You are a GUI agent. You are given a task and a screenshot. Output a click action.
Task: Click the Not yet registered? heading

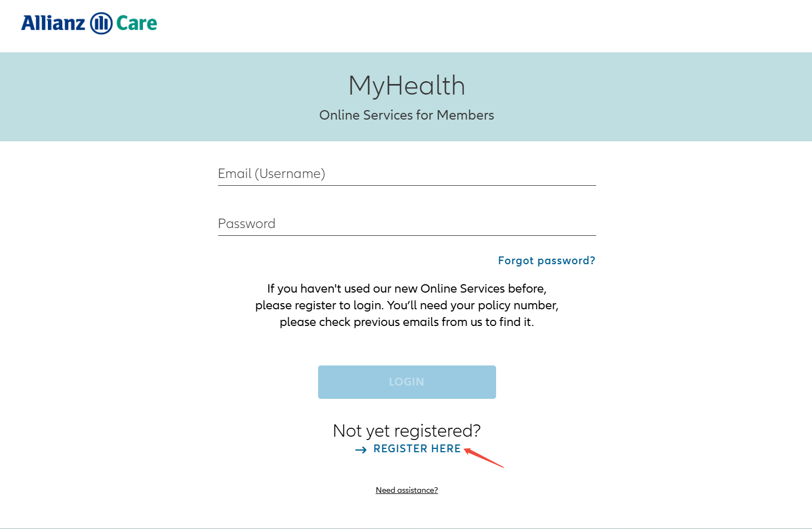(x=407, y=431)
